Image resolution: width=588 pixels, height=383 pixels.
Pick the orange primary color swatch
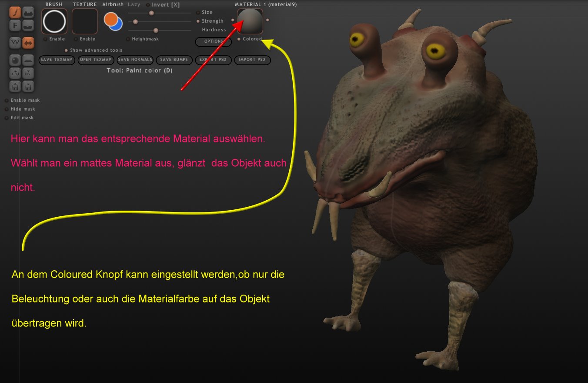tap(111, 19)
